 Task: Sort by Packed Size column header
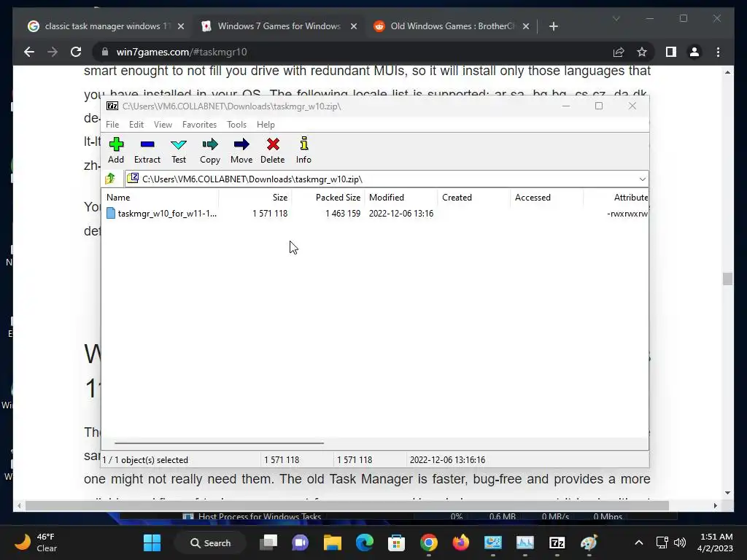coord(328,197)
